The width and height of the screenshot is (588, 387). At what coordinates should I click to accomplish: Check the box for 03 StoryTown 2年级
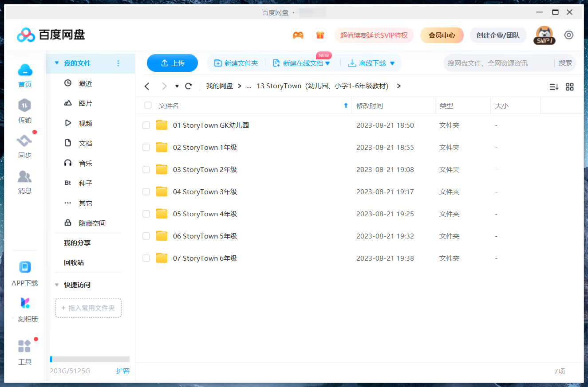tap(146, 169)
